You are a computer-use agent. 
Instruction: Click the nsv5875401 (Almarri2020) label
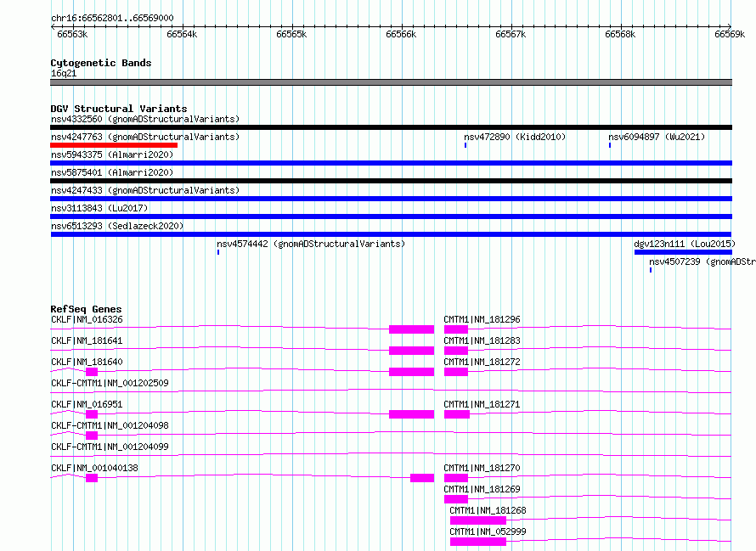click(112, 172)
